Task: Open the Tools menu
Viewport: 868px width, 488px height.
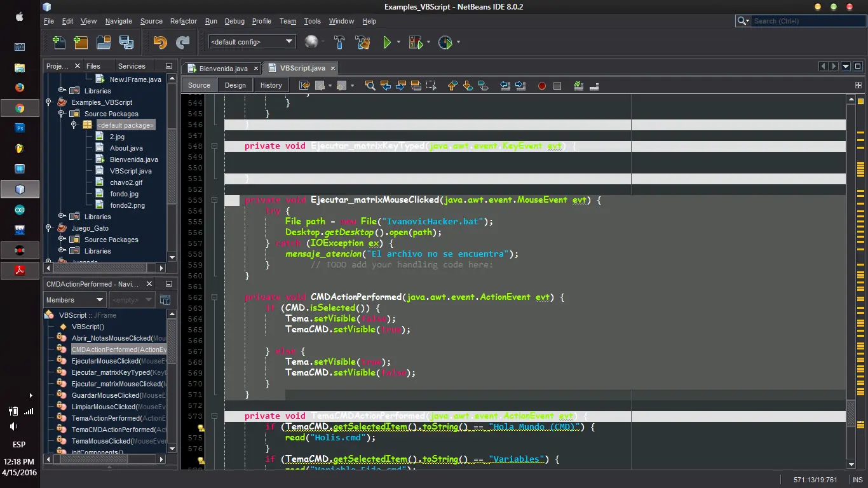Action: click(312, 21)
